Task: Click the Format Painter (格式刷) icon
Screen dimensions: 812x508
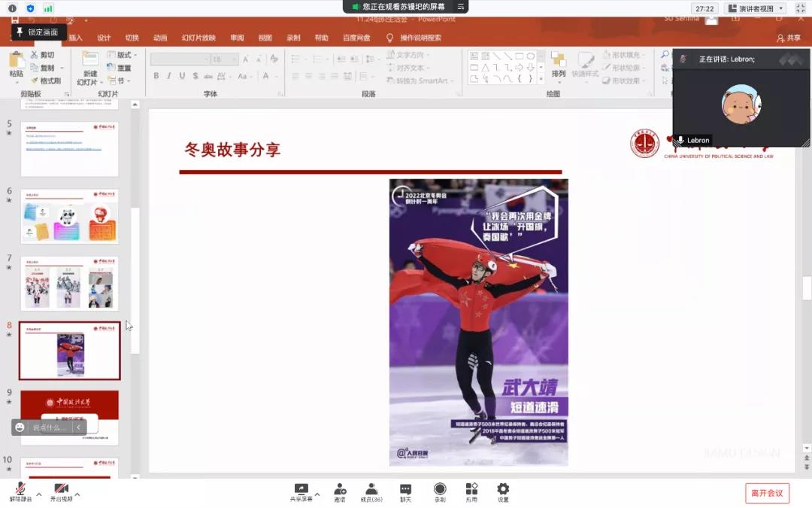Action: point(34,81)
